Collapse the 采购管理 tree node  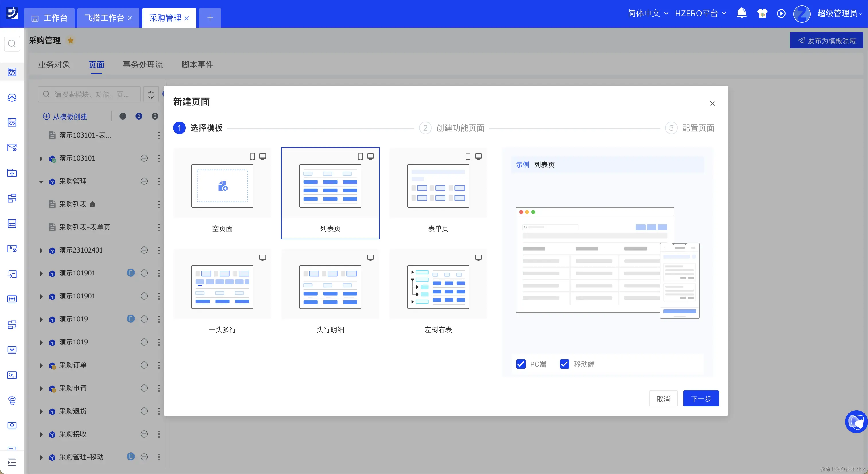pyautogui.click(x=41, y=182)
